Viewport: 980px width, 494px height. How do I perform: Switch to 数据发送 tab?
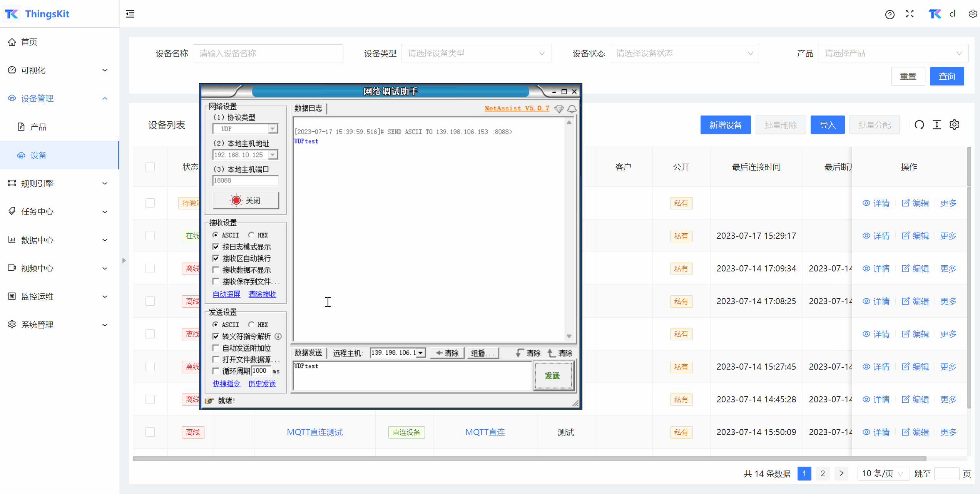[x=309, y=353]
